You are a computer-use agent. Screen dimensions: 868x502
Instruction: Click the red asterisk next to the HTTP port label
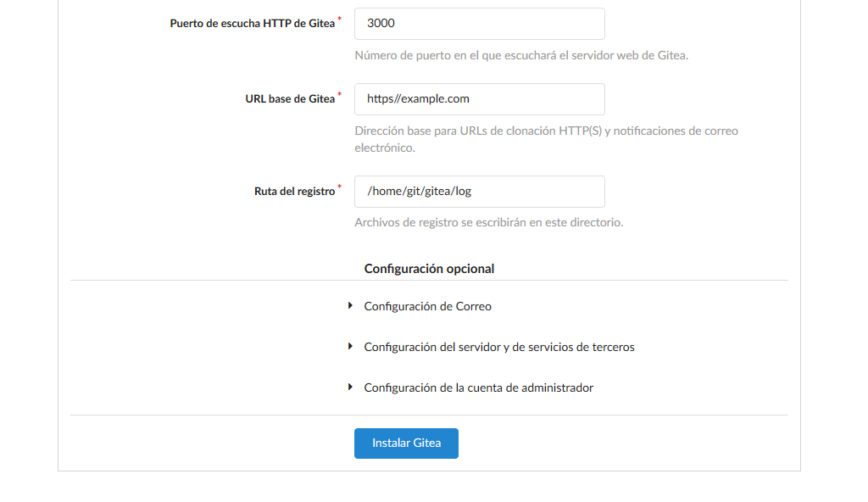point(340,20)
